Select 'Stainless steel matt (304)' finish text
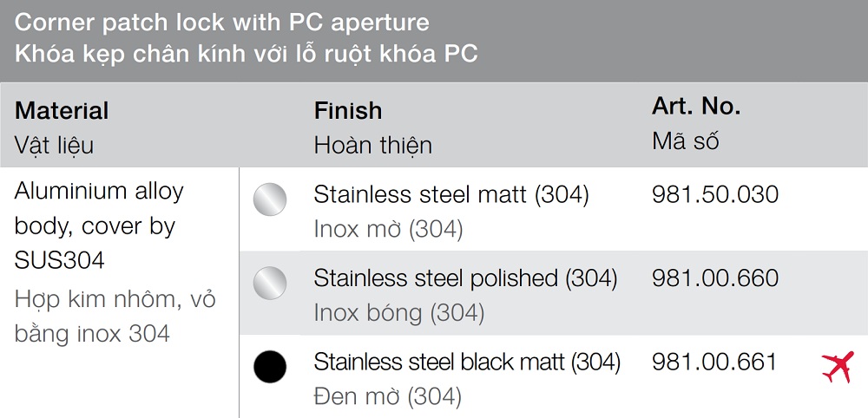The image size is (868, 418). pos(451,194)
